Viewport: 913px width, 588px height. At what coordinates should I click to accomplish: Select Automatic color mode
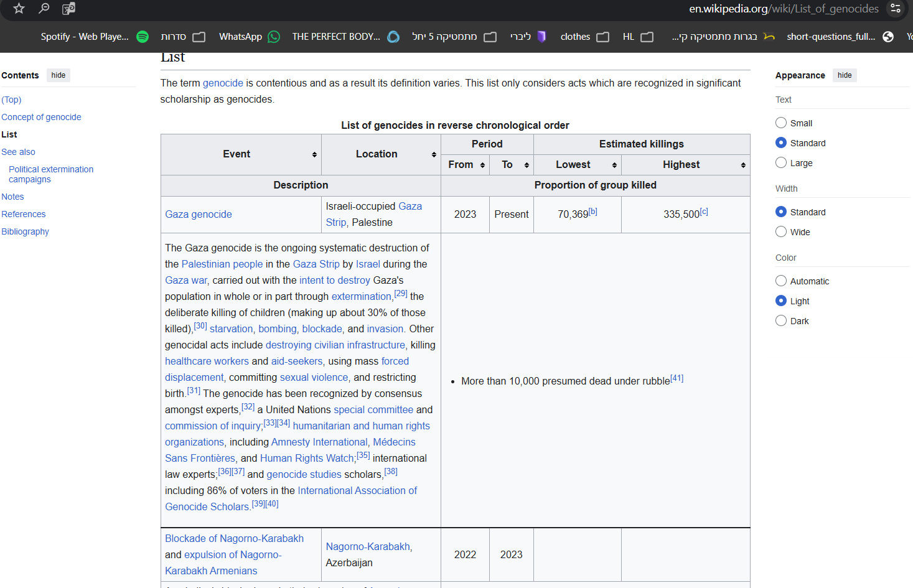[x=781, y=281]
